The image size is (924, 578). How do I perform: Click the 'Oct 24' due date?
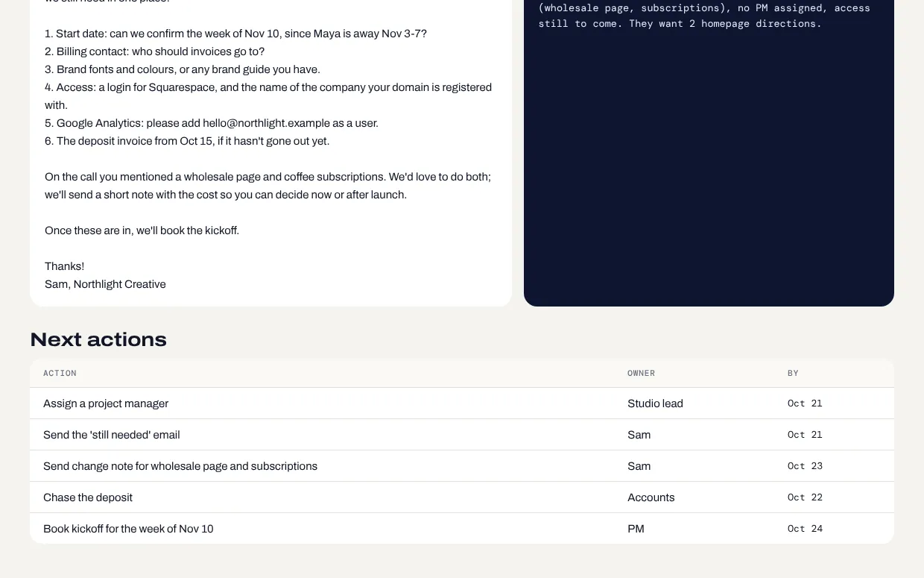pos(805,529)
